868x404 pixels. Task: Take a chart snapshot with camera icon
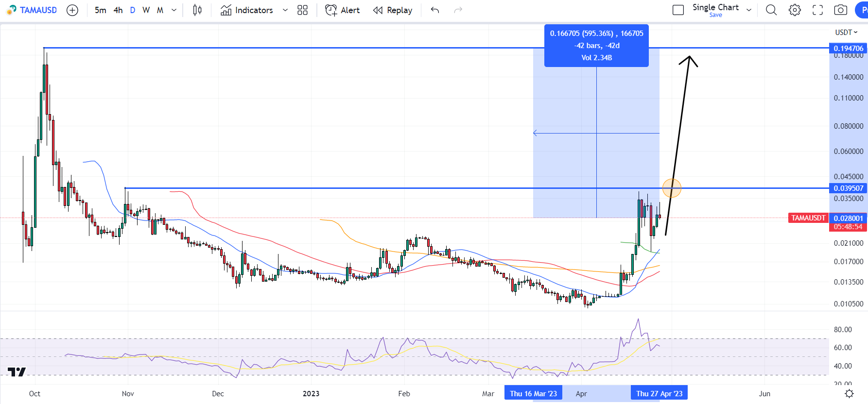[841, 10]
